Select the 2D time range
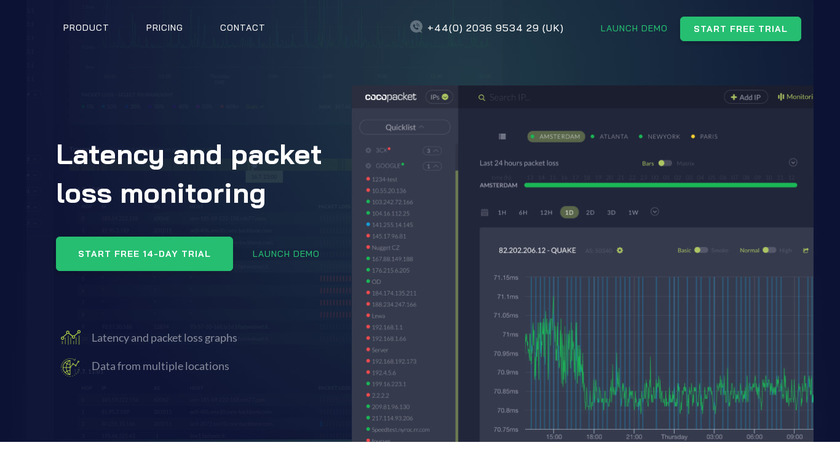The height and width of the screenshot is (472, 840). [590, 213]
